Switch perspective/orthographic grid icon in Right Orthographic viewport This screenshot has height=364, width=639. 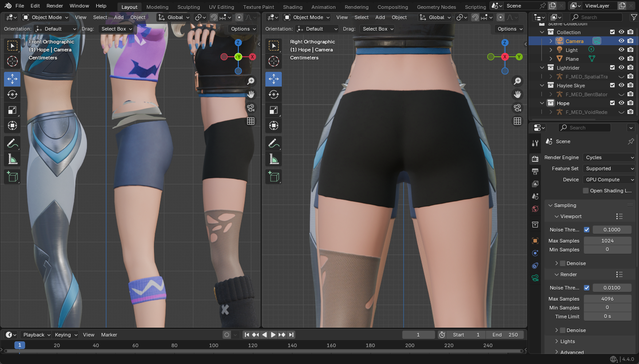[517, 121]
